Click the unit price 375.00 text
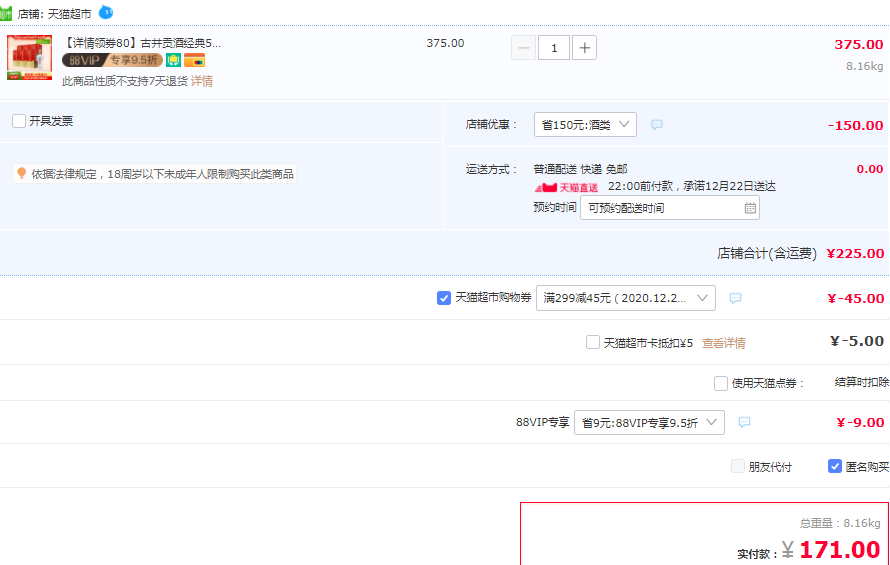The height and width of the screenshot is (565, 890). pos(445,43)
